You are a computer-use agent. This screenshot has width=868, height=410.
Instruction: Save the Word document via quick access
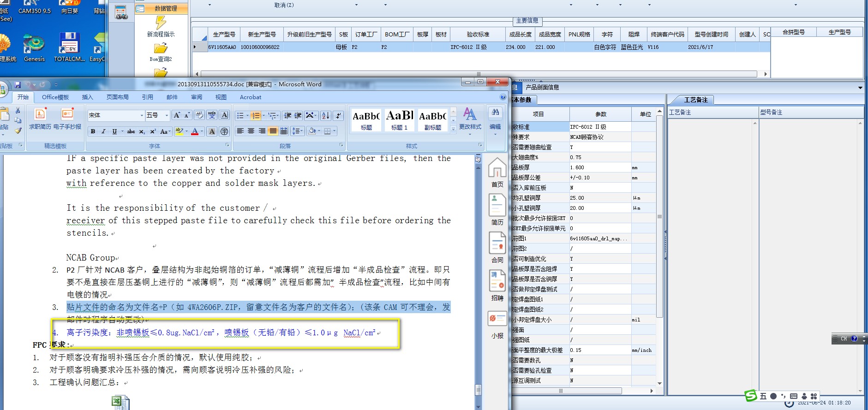point(18,85)
